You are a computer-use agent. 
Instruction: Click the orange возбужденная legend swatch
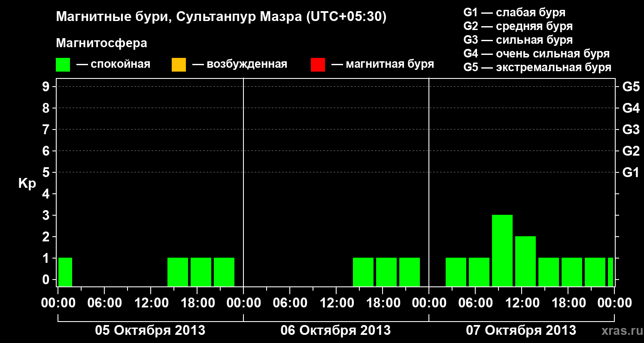click(x=179, y=65)
